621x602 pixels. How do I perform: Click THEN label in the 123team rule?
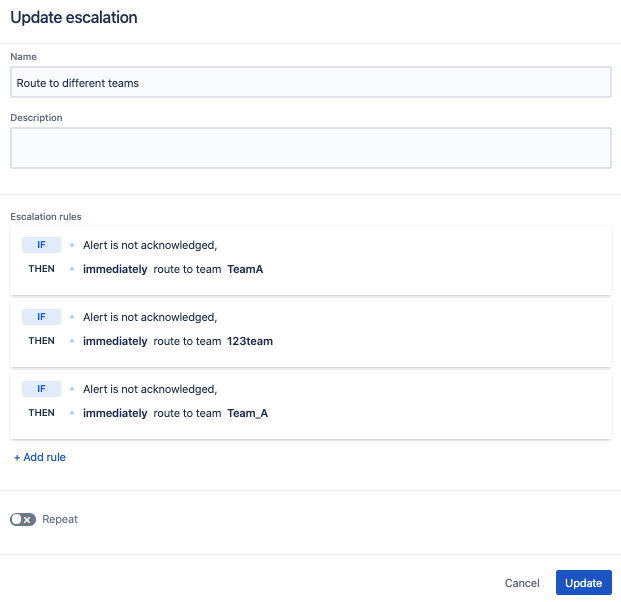click(42, 341)
